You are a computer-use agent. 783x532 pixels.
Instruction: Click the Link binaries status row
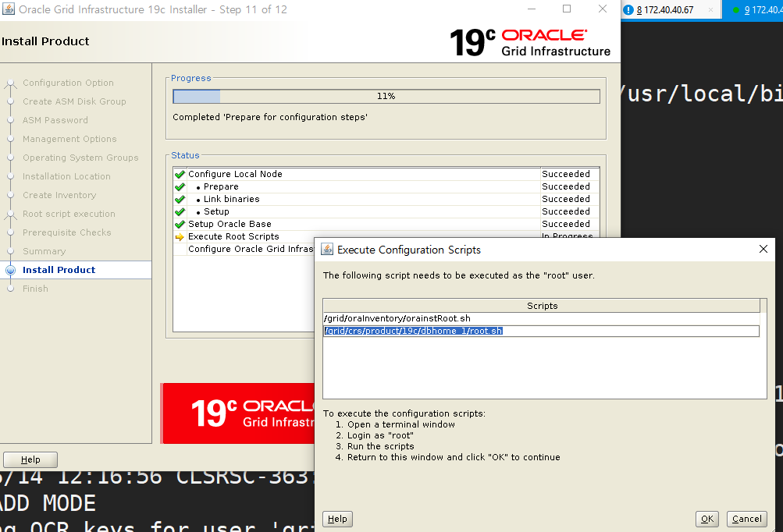386,199
